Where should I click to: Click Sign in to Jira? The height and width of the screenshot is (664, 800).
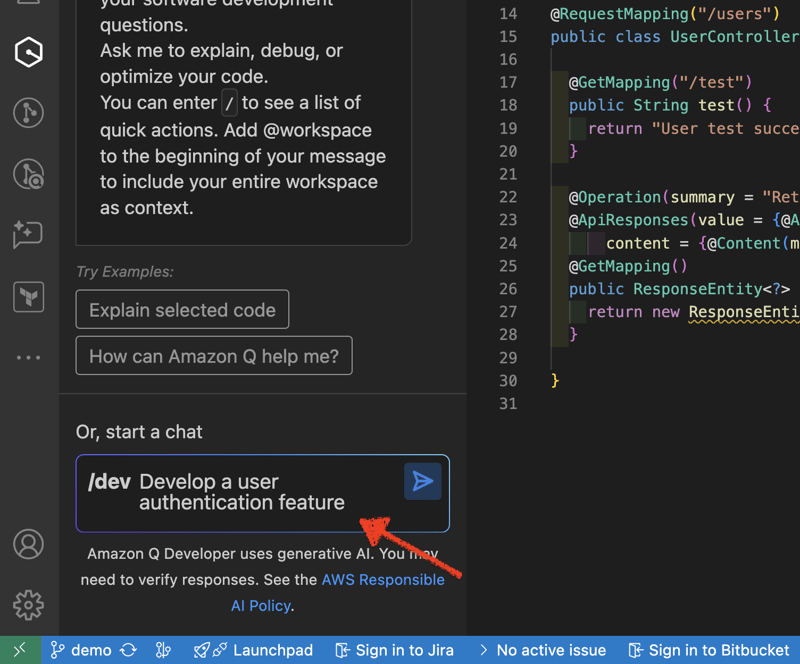[x=394, y=650]
